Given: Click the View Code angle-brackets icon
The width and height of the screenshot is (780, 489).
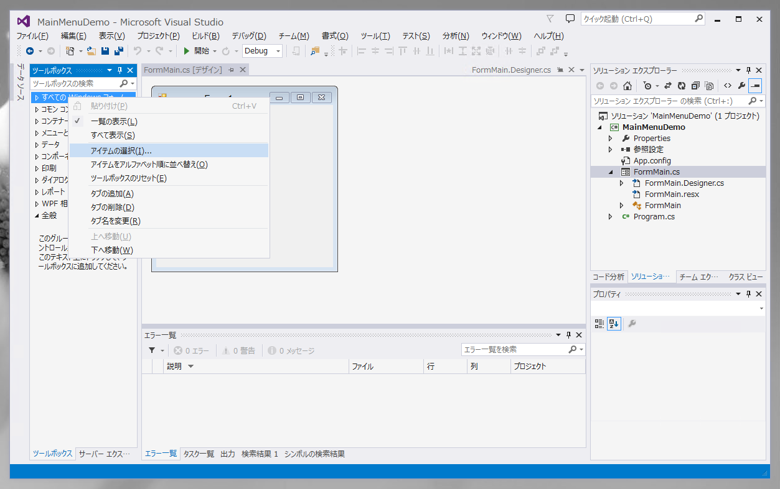Looking at the screenshot, I should tap(727, 86).
